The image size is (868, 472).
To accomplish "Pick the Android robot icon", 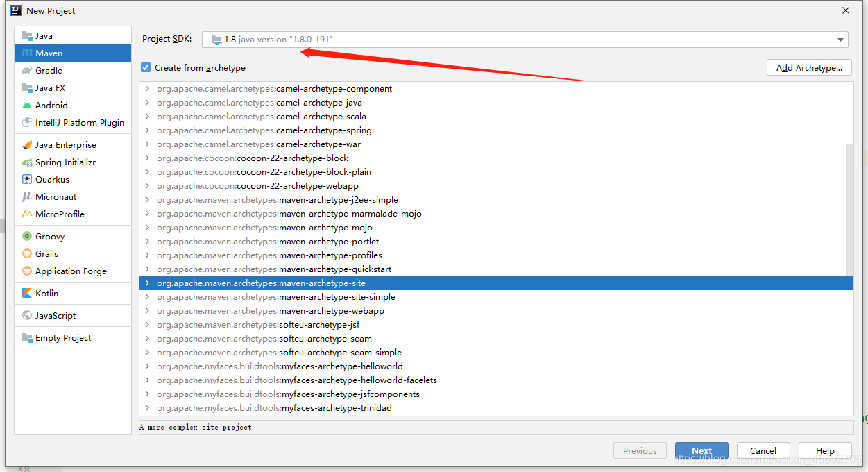I will [x=27, y=106].
